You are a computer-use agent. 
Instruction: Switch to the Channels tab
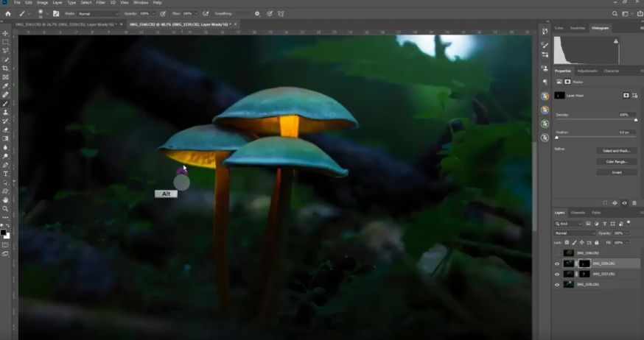tap(578, 213)
